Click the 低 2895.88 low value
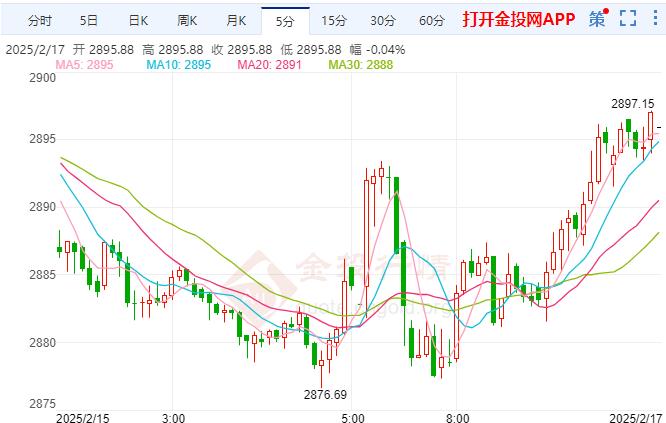The image size is (666, 423). coord(311,50)
